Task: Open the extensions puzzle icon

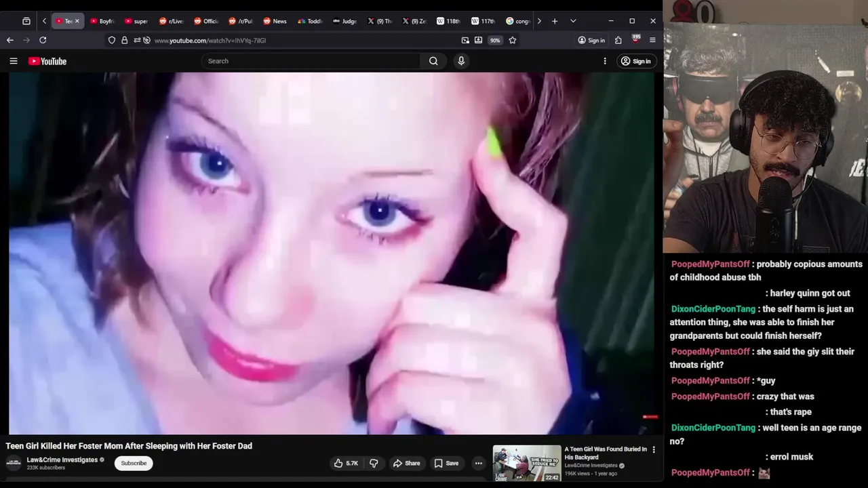Action: click(x=618, y=41)
